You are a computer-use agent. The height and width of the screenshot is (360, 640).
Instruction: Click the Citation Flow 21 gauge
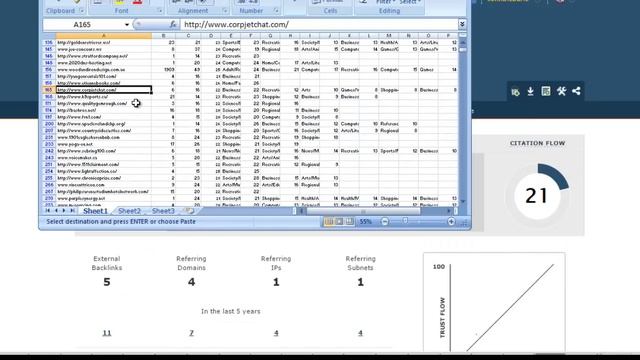pos(537,196)
